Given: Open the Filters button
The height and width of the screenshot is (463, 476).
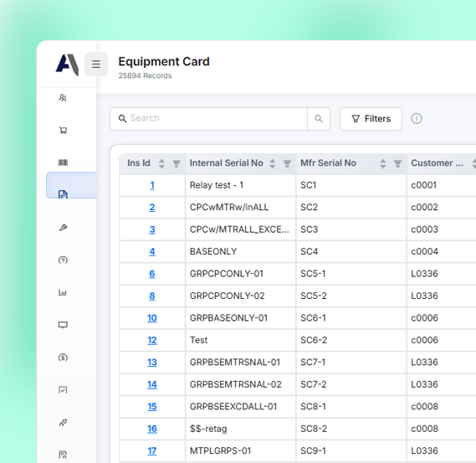Looking at the screenshot, I should coord(371,119).
